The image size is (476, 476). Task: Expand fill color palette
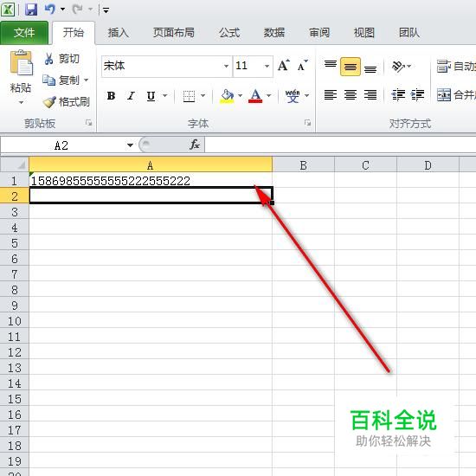tap(241, 96)
